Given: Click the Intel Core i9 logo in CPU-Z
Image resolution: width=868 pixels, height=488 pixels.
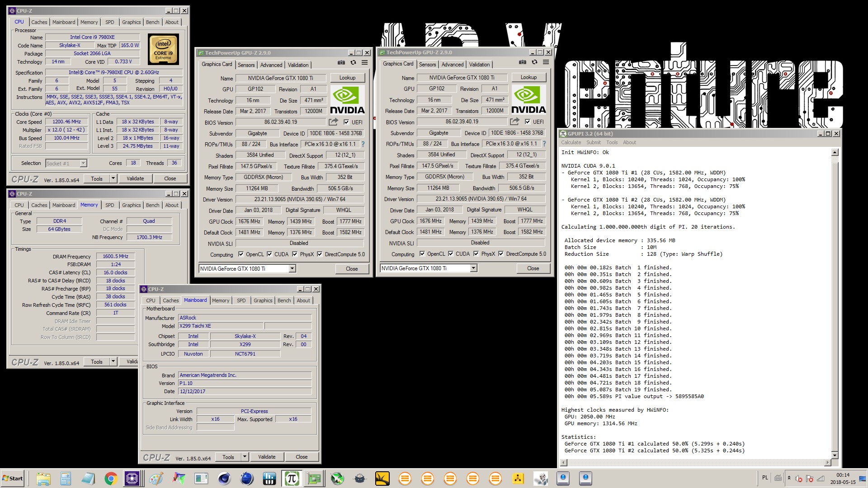Looking at the screenshot, I should [163, 49].
